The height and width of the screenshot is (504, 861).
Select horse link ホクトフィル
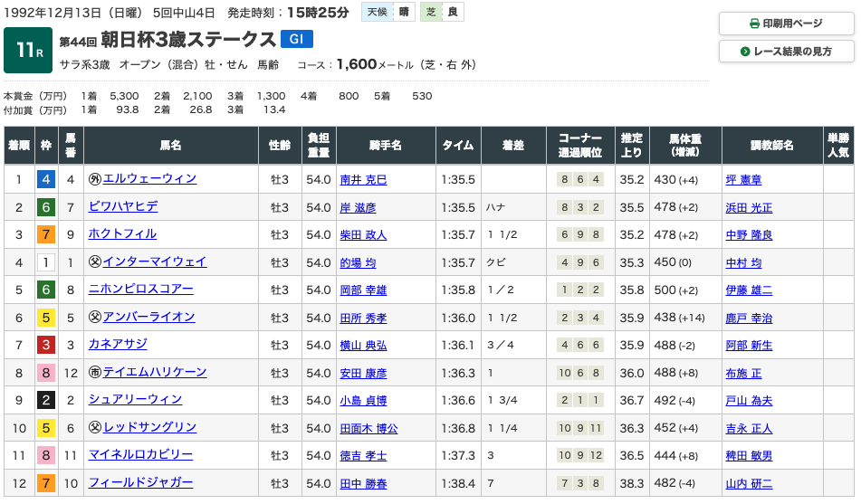pos(122,234)
